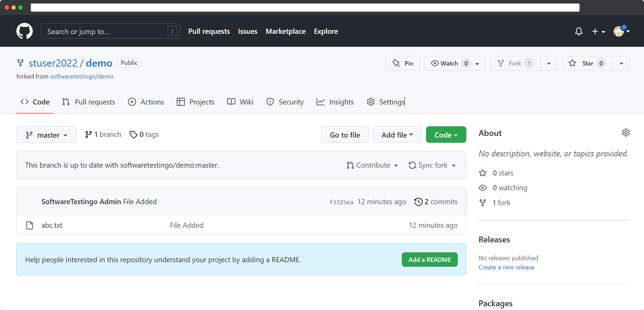Edit repository details with the About gear
Viewport: 644px width, 310px height.
pyautogui.click(x=626, y=132)
